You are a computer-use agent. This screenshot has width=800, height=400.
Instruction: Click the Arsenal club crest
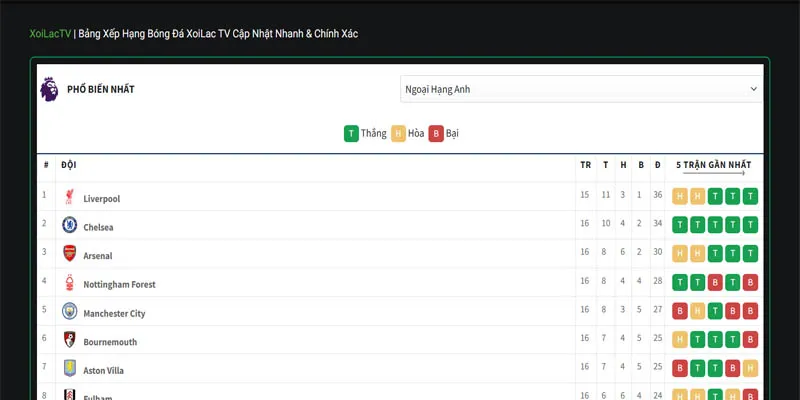click(69, 254)
